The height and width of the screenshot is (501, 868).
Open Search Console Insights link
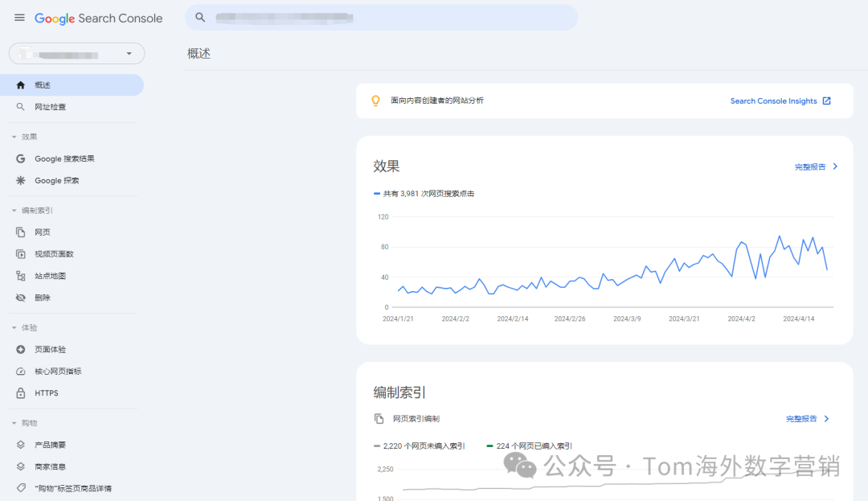pyautogui.click(x=780, y=101)
